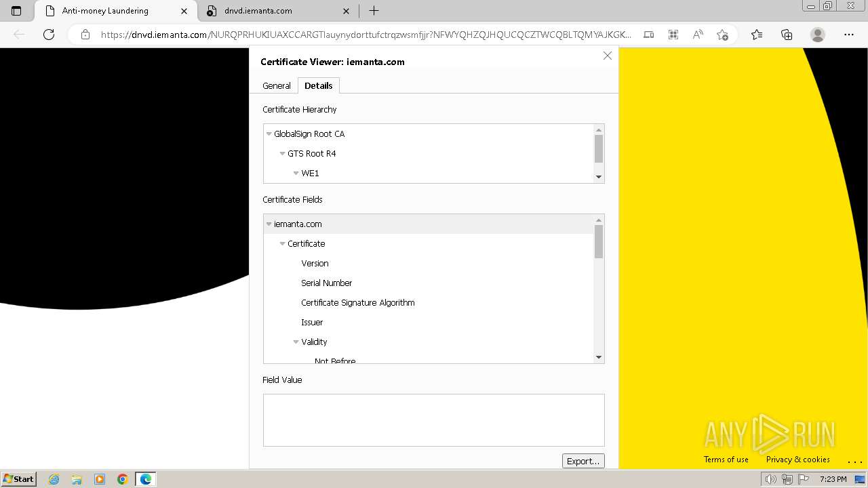Close the Certificate Viewer dialog

click(x=608, y=56)
